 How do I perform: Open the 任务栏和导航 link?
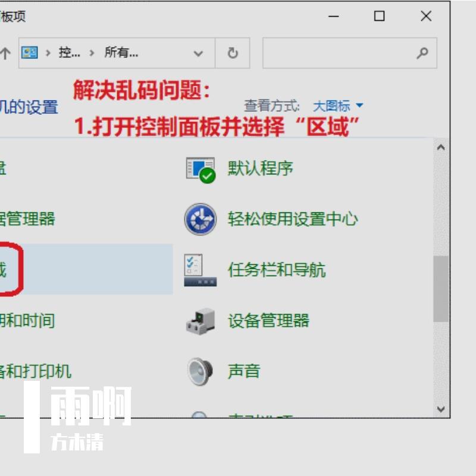point(277,270)
